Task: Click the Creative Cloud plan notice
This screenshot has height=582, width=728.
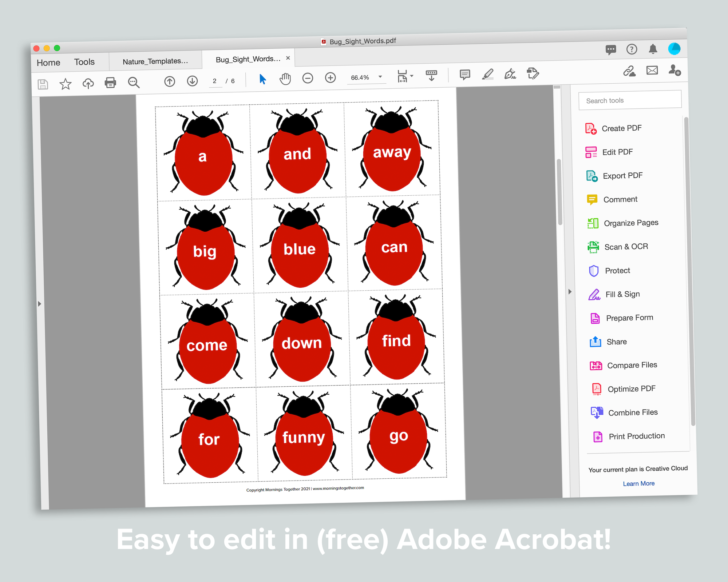Action: [638, 469]
